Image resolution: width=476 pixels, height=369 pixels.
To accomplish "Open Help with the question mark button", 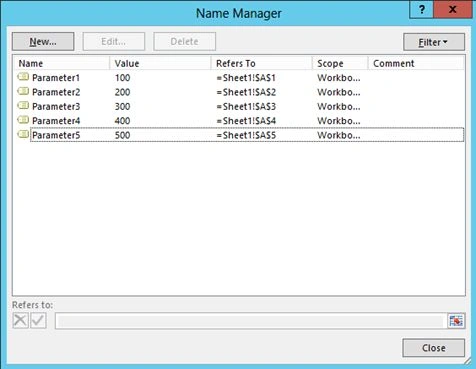I will pos(421,9).
